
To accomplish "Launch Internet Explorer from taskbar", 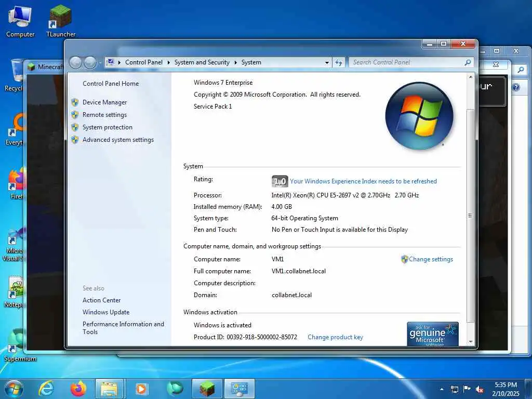I will point(46,389).
